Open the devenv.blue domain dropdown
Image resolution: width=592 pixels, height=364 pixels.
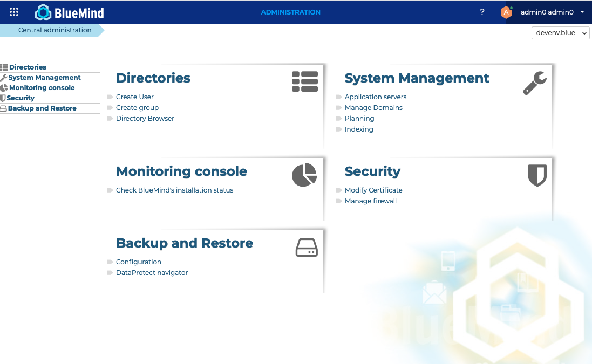point(561,33)
